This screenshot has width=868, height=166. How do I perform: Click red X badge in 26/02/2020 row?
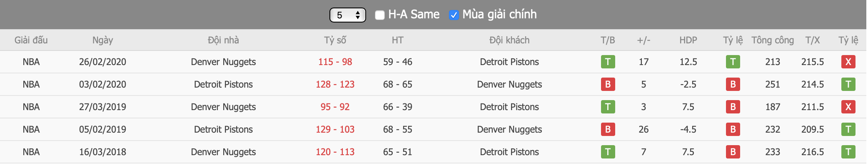(x=848, y=62)
